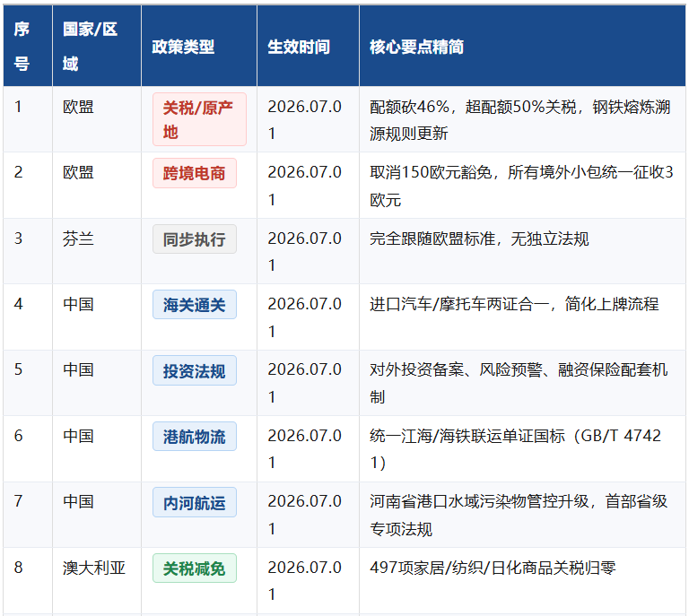Select the 同步执行 policy tag
The width and height of the screenshot is (689, 616).
194,239
